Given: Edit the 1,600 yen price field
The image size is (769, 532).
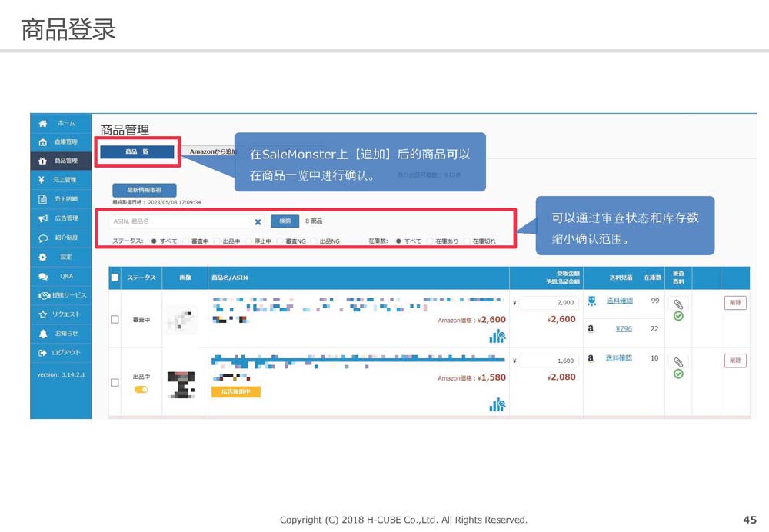Looking at the screenshot, I should [x=549, y=361].
